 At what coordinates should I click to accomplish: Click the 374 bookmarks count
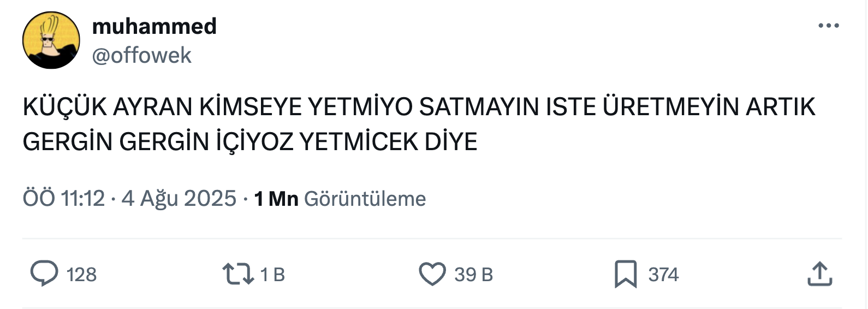[x=664, y=275]
